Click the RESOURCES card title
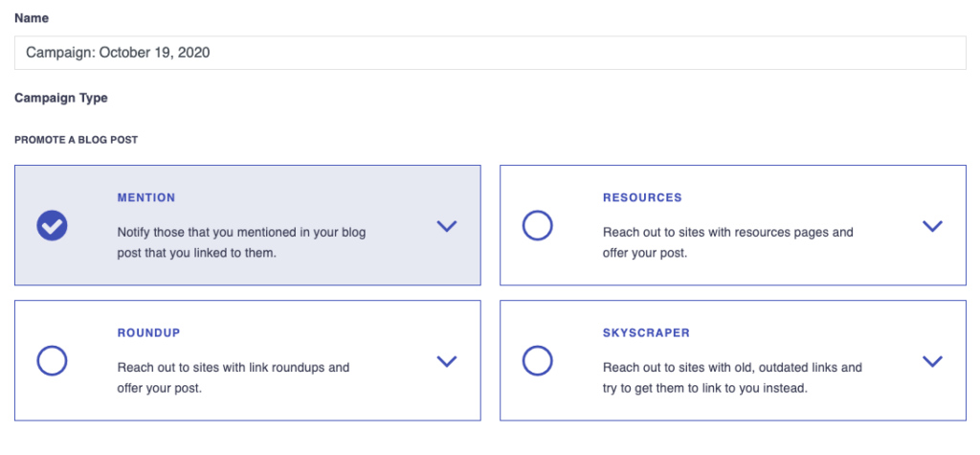 pyautogui.click(x=642, y=198)
